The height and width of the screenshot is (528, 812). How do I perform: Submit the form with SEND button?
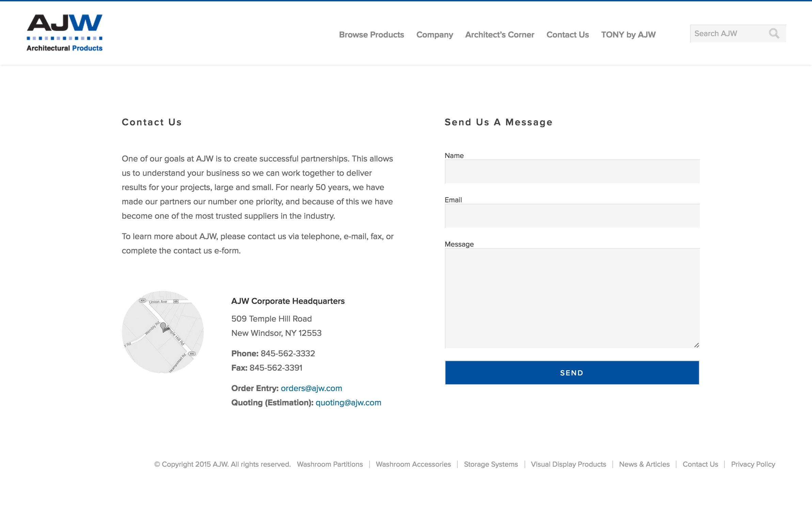[572, 373]
